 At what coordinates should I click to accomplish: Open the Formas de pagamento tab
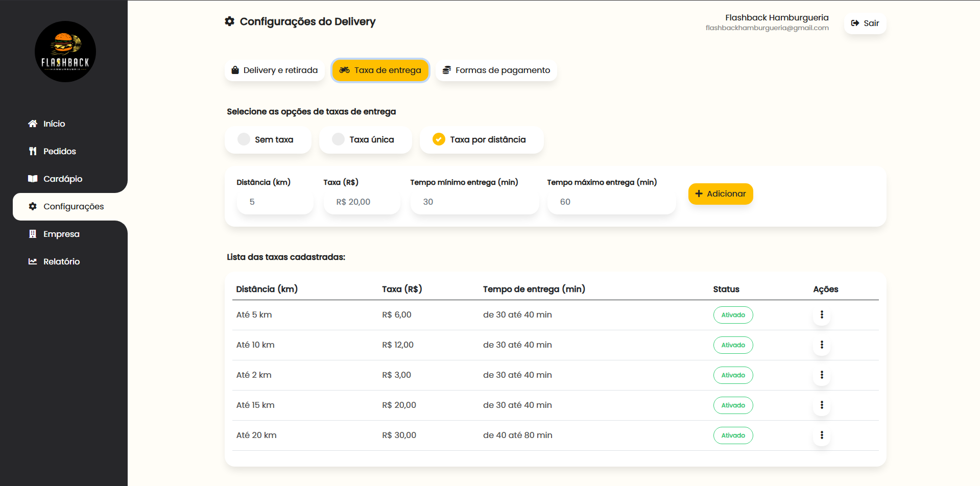(x=496, y=70)
